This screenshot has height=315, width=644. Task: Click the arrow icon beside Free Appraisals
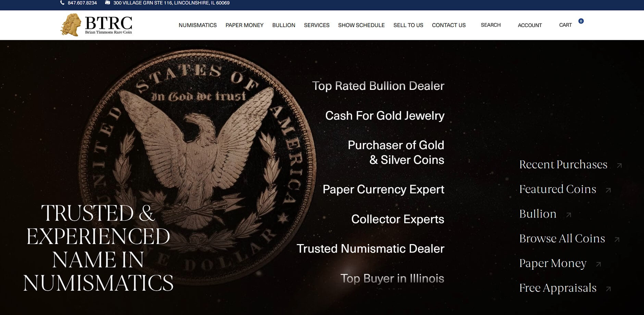coord(608,289)
